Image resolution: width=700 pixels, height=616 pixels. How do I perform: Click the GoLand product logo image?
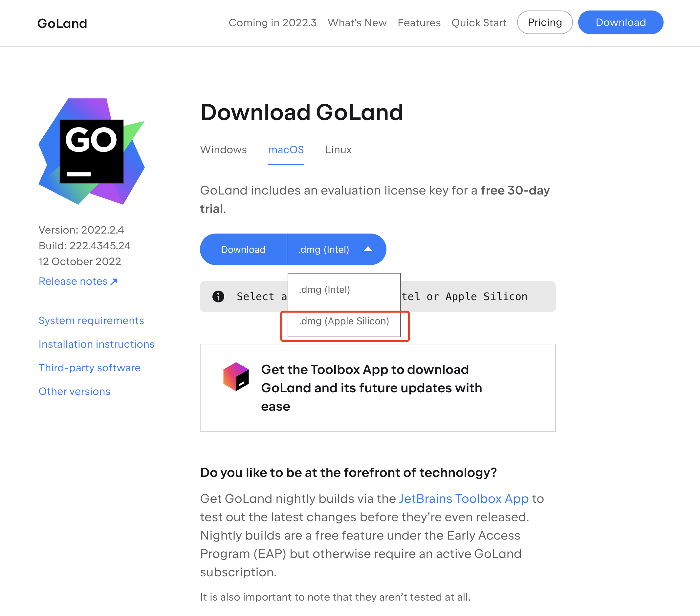click(x=91, y=151)
